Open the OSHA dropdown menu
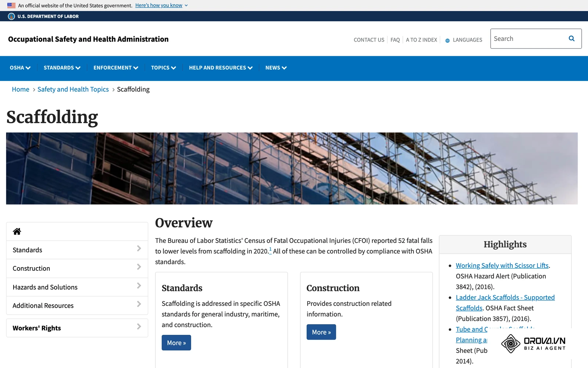 point(20,68)
